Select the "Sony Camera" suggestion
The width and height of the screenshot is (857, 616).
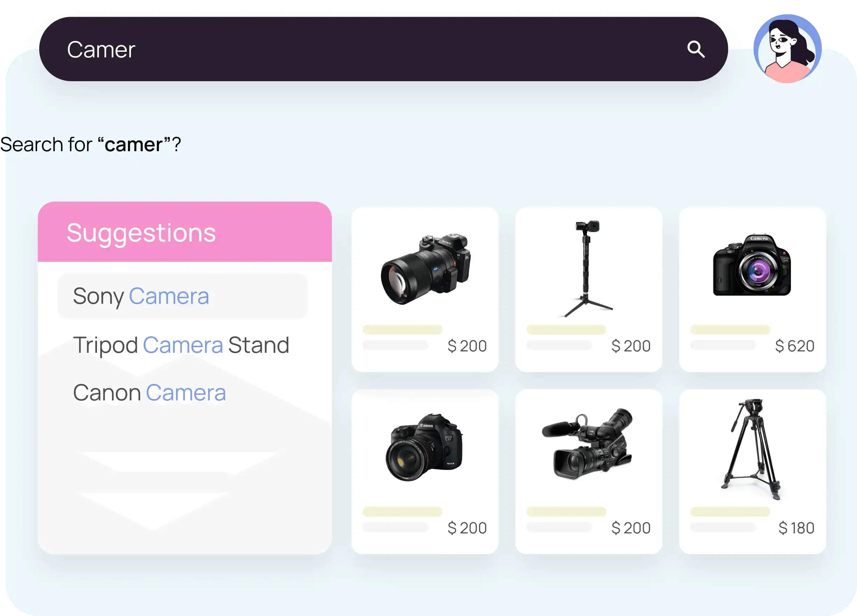pyautogui.click(x=182, y=296)
